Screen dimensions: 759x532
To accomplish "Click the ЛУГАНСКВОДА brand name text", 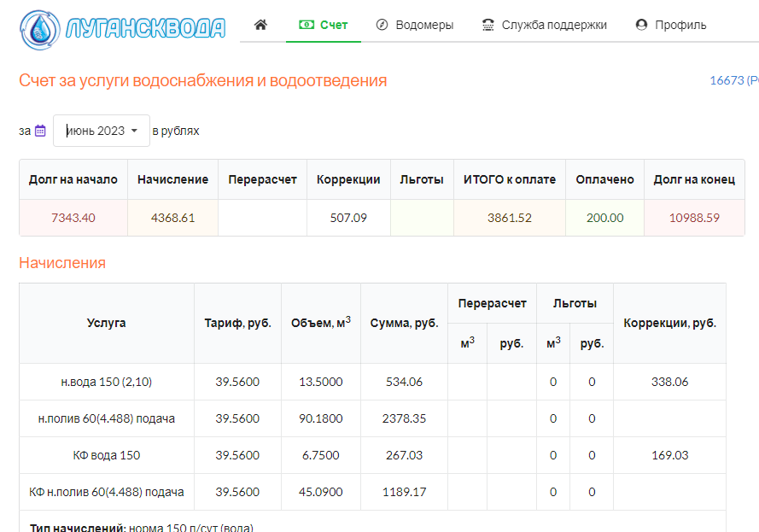I will [x=145, y=28].
